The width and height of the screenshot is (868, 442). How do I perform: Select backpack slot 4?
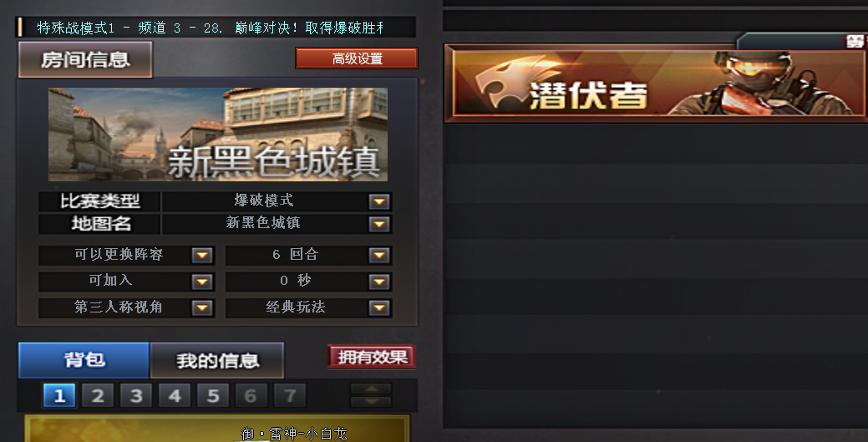[175, 395]
